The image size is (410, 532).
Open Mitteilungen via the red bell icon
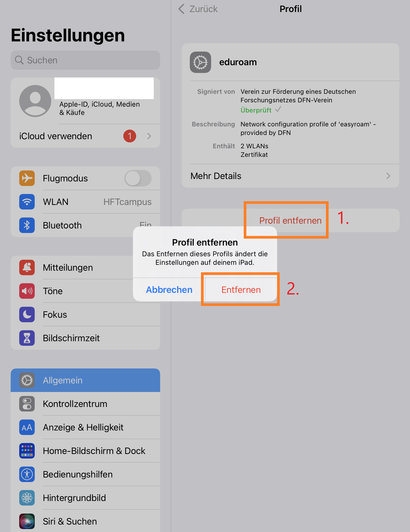(x=27, y=267)
